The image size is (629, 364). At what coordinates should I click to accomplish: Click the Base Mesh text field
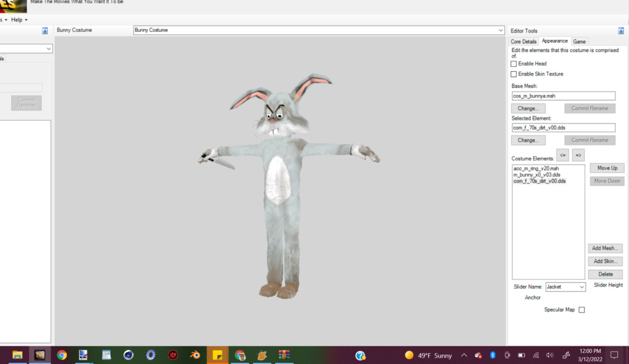[x=563, y=96]
